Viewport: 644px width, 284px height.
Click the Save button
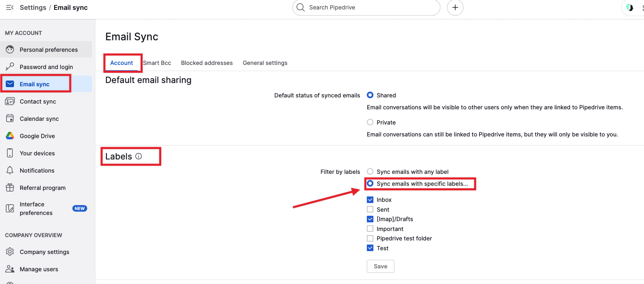[380, 266]
